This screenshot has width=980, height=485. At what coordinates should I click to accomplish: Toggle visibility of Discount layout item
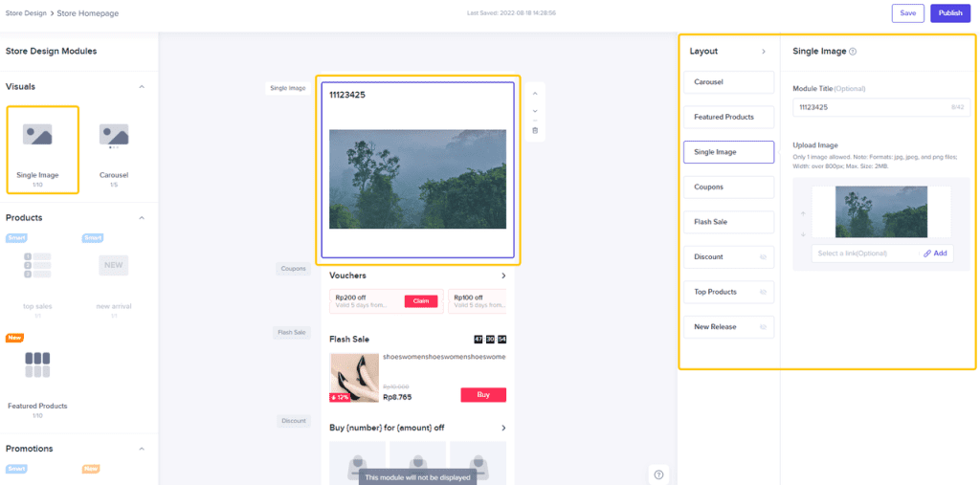coord(763,257)
